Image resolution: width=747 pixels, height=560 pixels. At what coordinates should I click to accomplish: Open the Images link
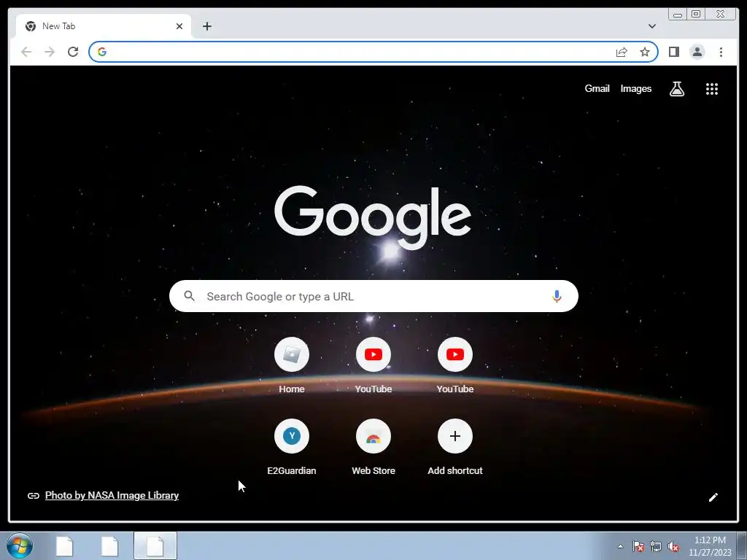(x=635, y=88)
